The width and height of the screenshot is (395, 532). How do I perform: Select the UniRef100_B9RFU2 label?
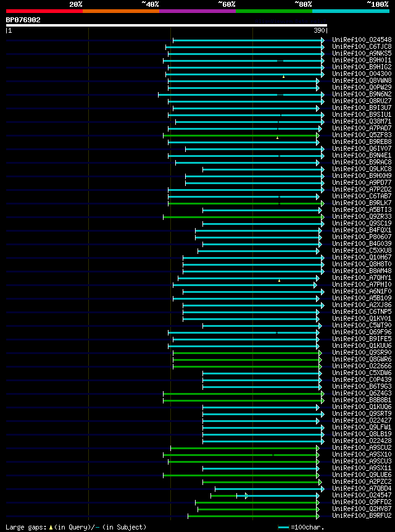[x=362, y=515]
